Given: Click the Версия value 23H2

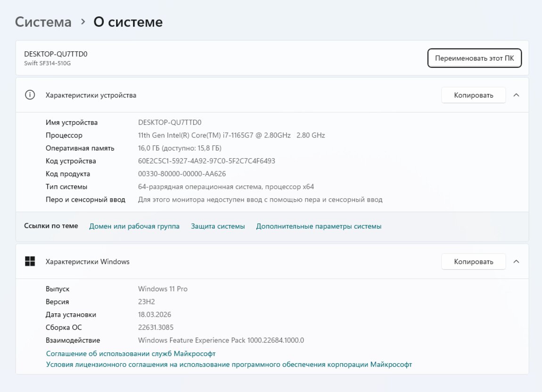Looking at the screenshot, I should (x=147, y=302).
